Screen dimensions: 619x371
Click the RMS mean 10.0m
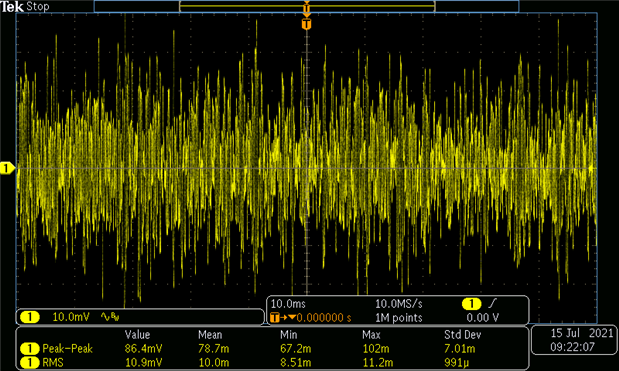pos(214,362)
